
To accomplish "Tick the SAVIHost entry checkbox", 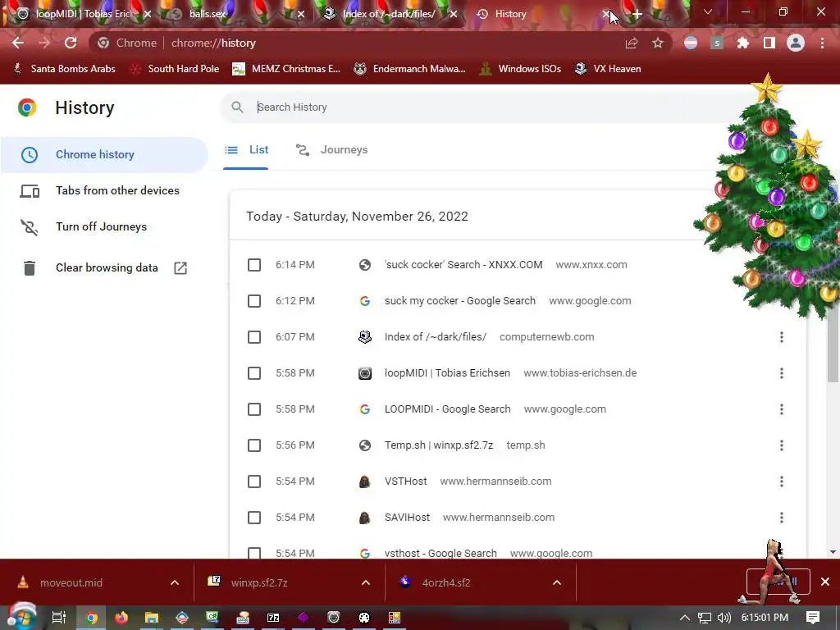I will 254,518.
